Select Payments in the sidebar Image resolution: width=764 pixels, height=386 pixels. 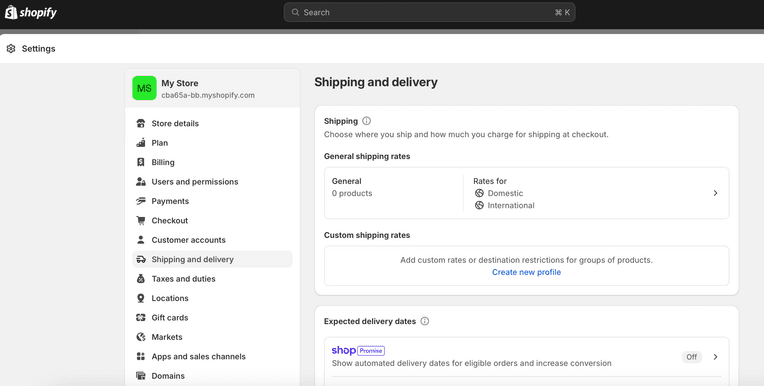point(212,201)
